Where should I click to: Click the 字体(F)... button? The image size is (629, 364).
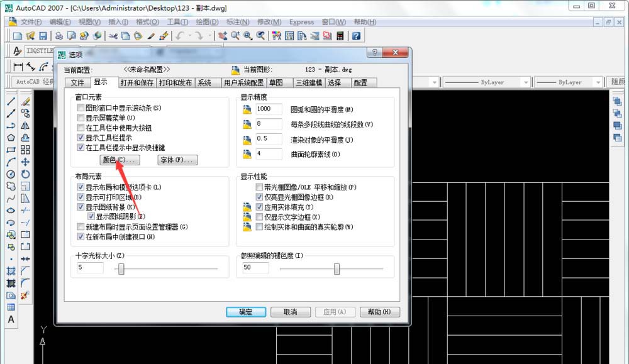click(177, 160)
